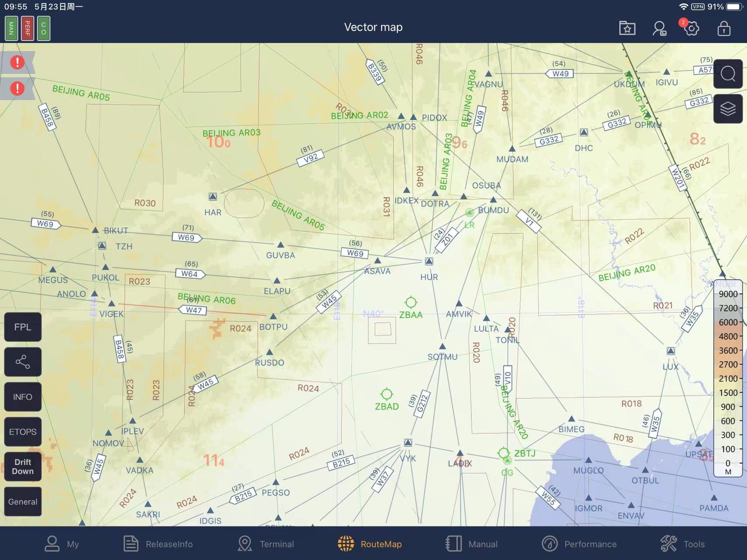Tap the HUR navaid on the map
This screenshot has height=560, width=747.
pos(429,262)
